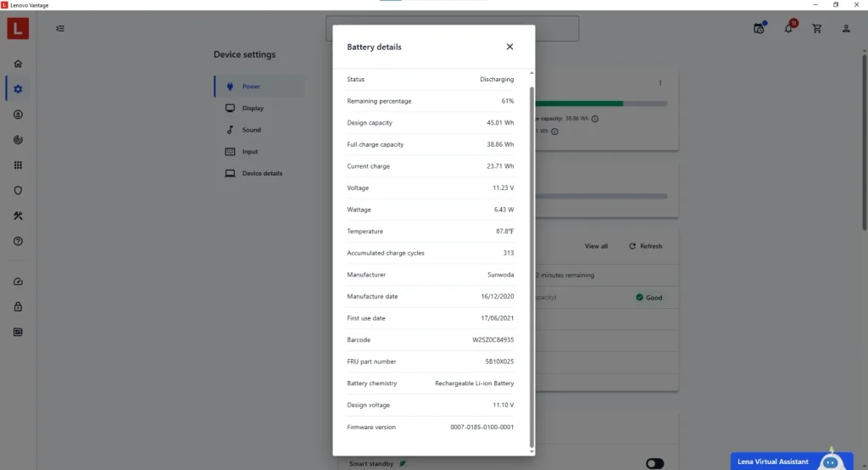
Task: Click the 11.10 V design voltage value
Action: (503, 405)
